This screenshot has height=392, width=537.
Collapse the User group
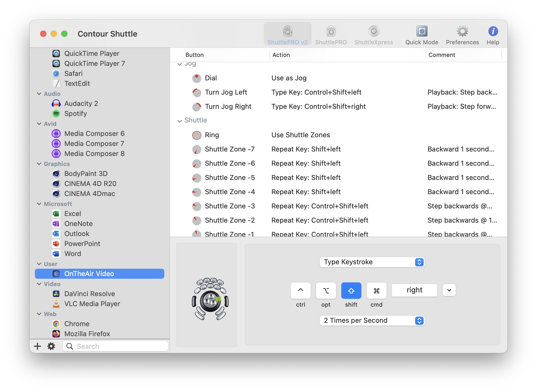pos(39,264)
